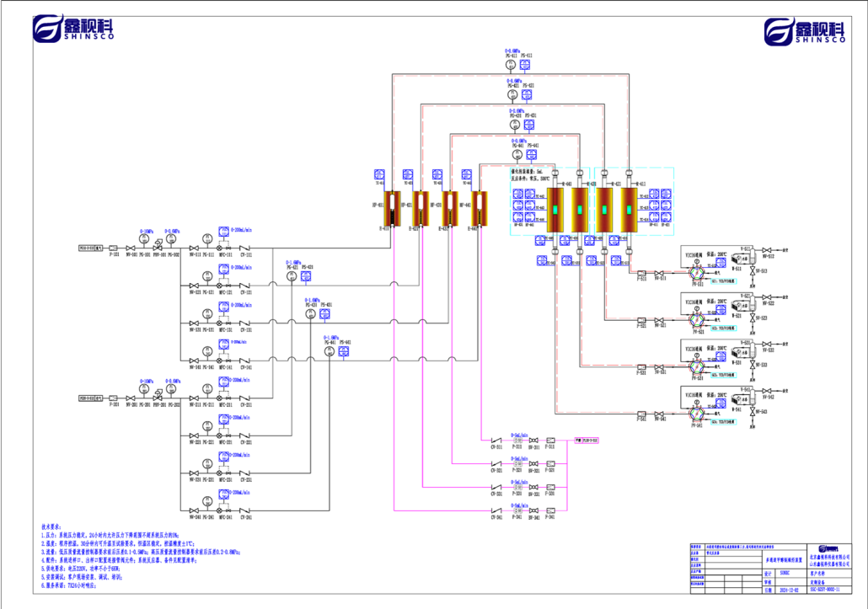The image size is (868, 609).
Task: Click the PS-421 sensor beside PG-421
Action: click(x=528, y=95)
